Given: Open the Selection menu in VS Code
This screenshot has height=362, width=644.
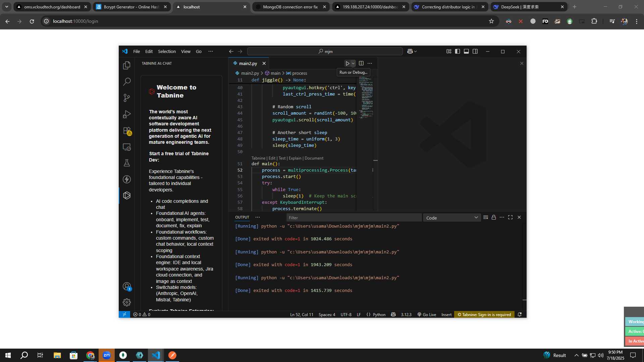Looking at the screenshot, I should (x=167, y=51).
